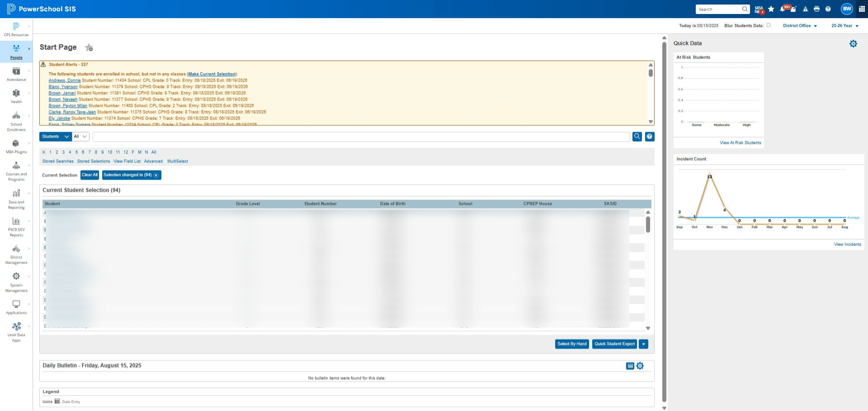Open the District Office school dropdown

point(800,26)
